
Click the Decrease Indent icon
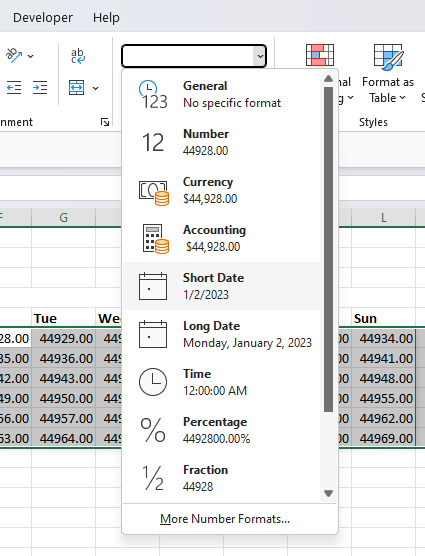14,88
